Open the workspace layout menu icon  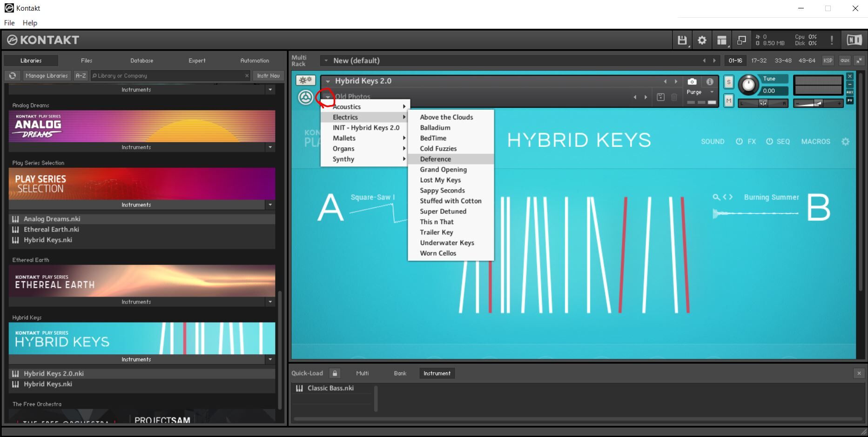pos(722,40)
